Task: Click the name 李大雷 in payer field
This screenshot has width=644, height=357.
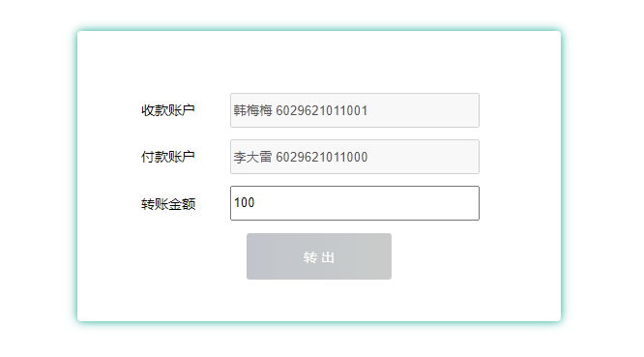Action: (252, 157)
